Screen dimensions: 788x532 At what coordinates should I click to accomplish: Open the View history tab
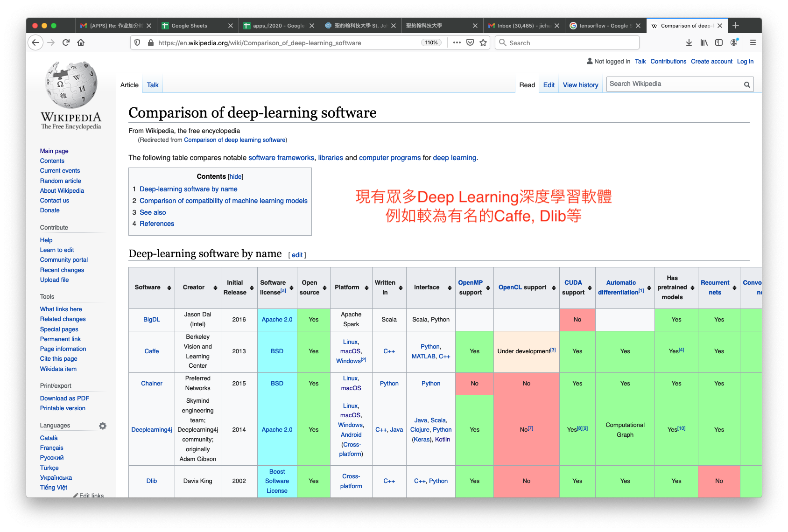[x=580, y=85]
